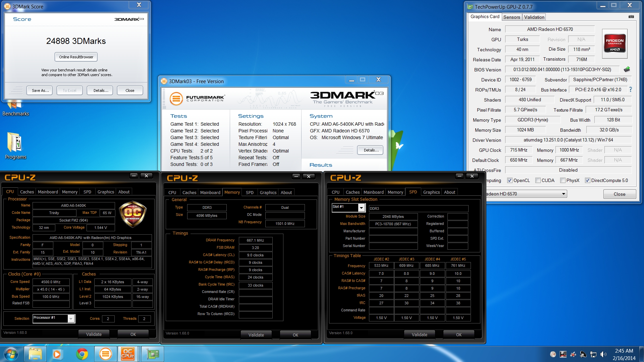Open the Windows Start menu

[x=11, y=354]
